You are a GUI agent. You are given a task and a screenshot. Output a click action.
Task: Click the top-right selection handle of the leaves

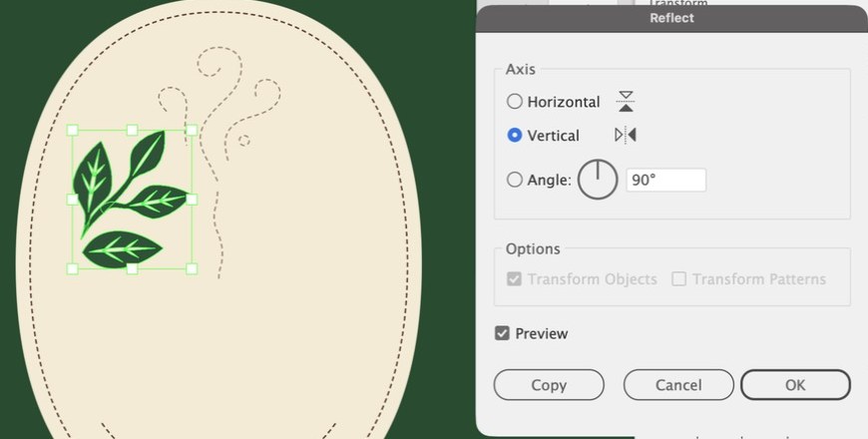point(192,130)
